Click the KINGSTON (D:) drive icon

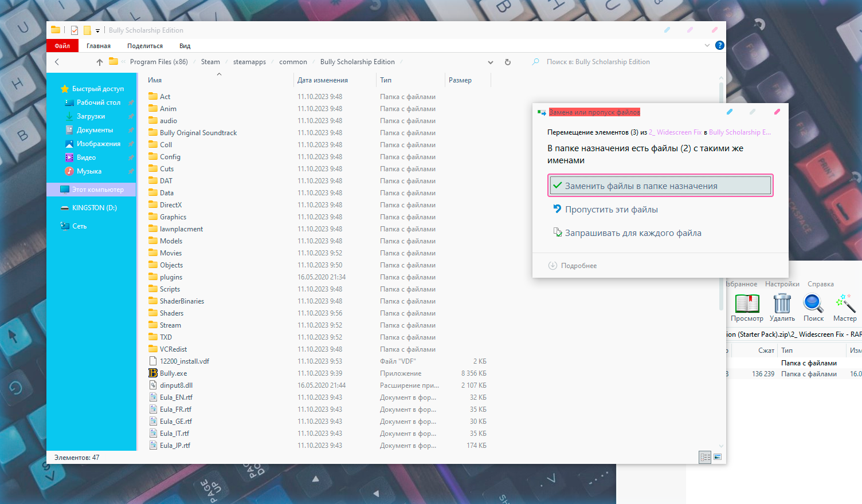[65, 208]
